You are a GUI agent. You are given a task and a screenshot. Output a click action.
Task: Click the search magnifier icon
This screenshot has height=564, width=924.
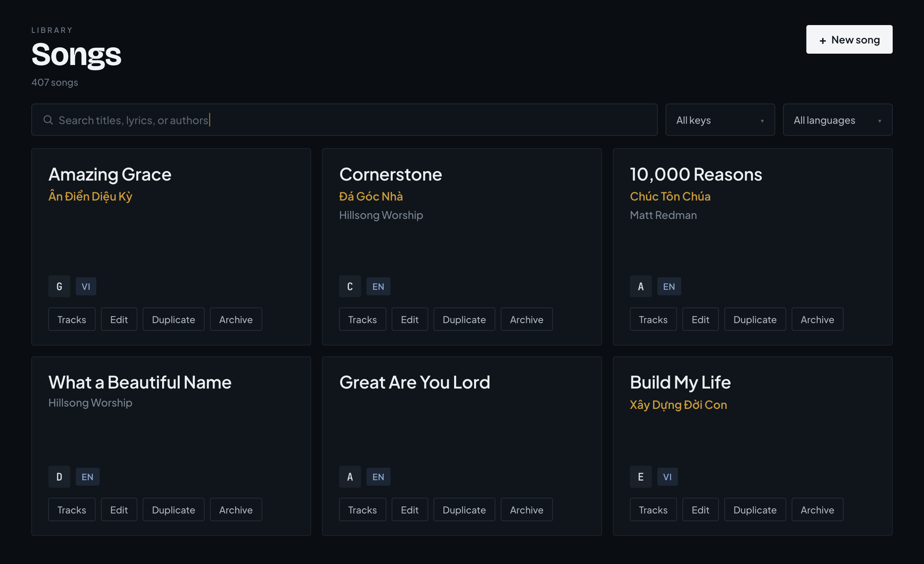tap(48, 120)
